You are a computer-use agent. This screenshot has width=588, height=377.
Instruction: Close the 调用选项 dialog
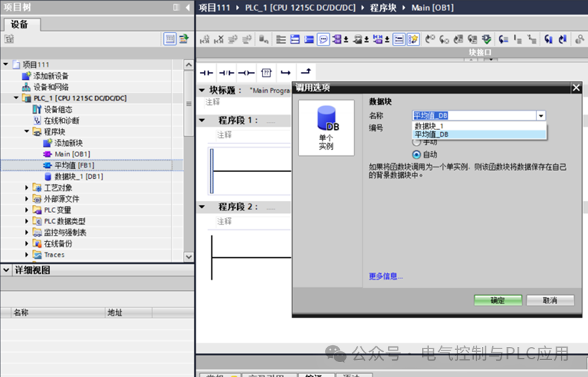(576, 88)
